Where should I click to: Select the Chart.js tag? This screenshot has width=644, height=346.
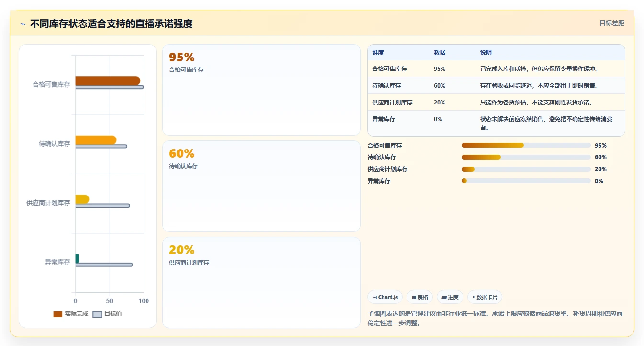pos(385,297)
